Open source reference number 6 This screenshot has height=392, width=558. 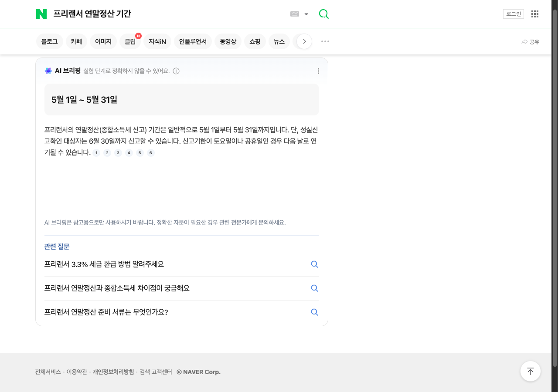(151, 153)
